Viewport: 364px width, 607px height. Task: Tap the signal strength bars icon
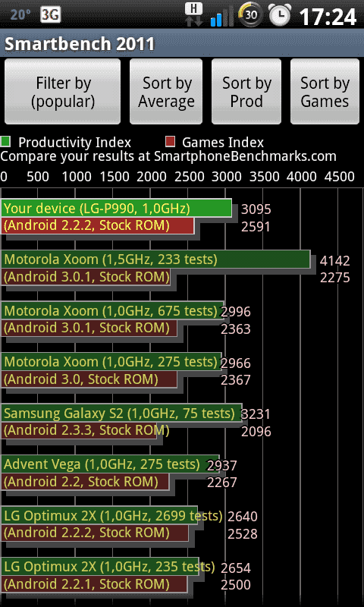tap(220, 16)
